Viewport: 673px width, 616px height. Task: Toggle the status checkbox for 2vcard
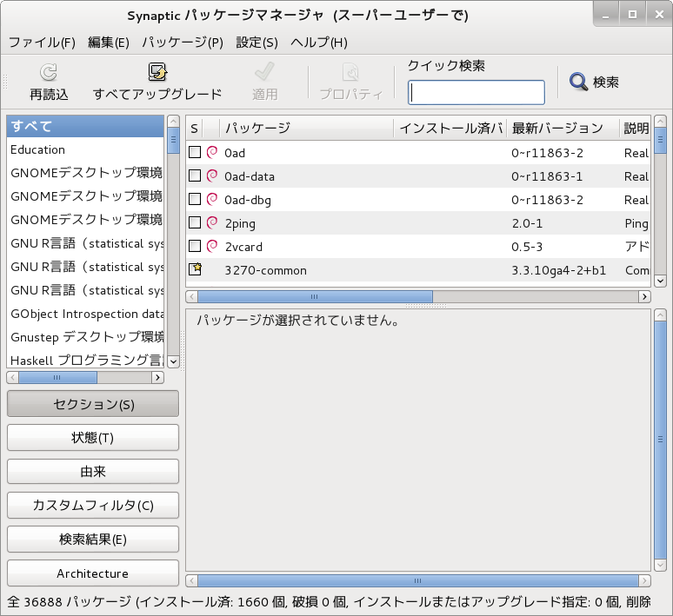tap(195, 246)
